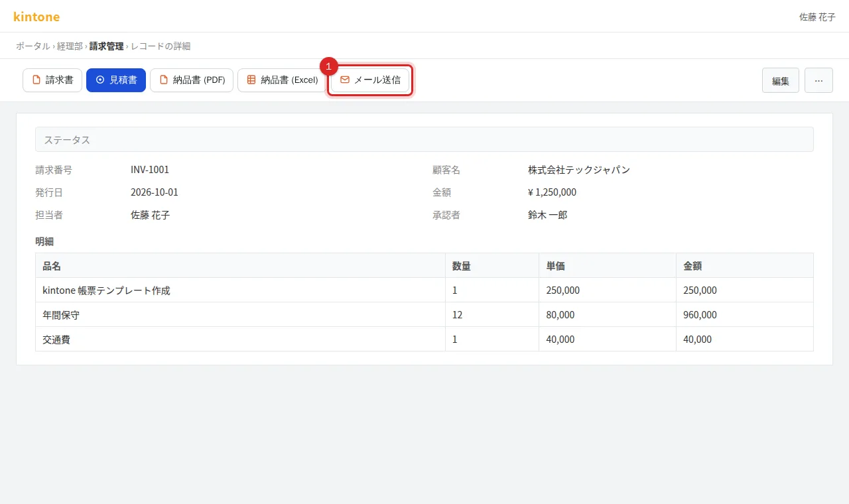Navigate to 経理部 in the breadcrumb
The height and width of the screenshot is (504, 849).
pyautogui.click(x=70, y=46)
